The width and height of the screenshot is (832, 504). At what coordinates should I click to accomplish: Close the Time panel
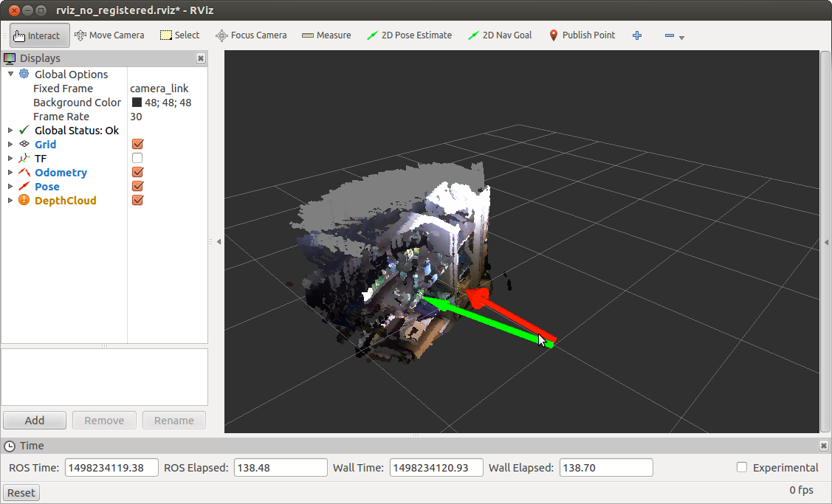pos(824,446)
